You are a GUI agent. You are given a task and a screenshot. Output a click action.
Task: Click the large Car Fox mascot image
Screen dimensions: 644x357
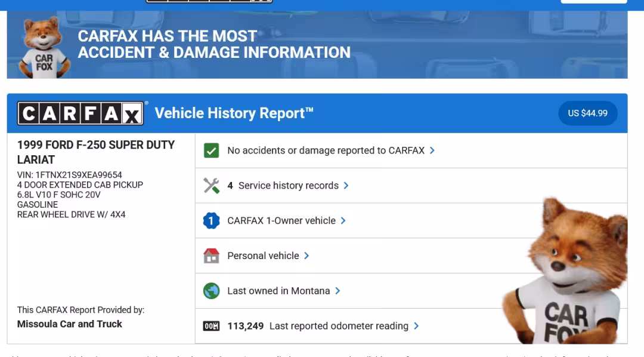pos(566,270)
